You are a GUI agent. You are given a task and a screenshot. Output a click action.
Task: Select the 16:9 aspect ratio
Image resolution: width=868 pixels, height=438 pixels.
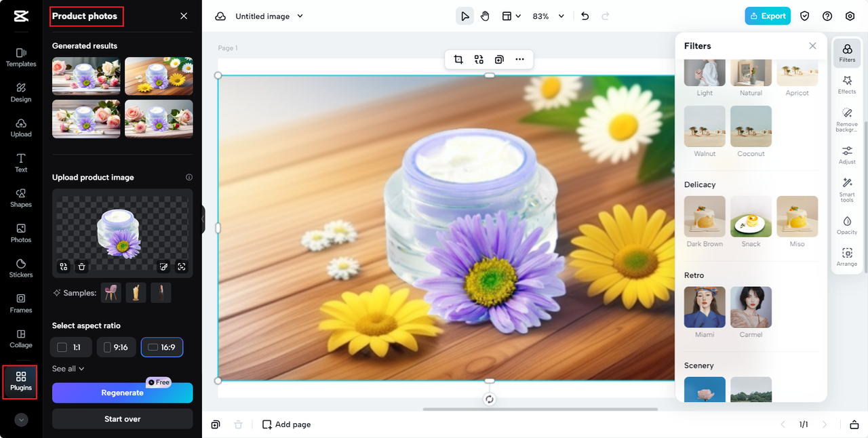162,347
